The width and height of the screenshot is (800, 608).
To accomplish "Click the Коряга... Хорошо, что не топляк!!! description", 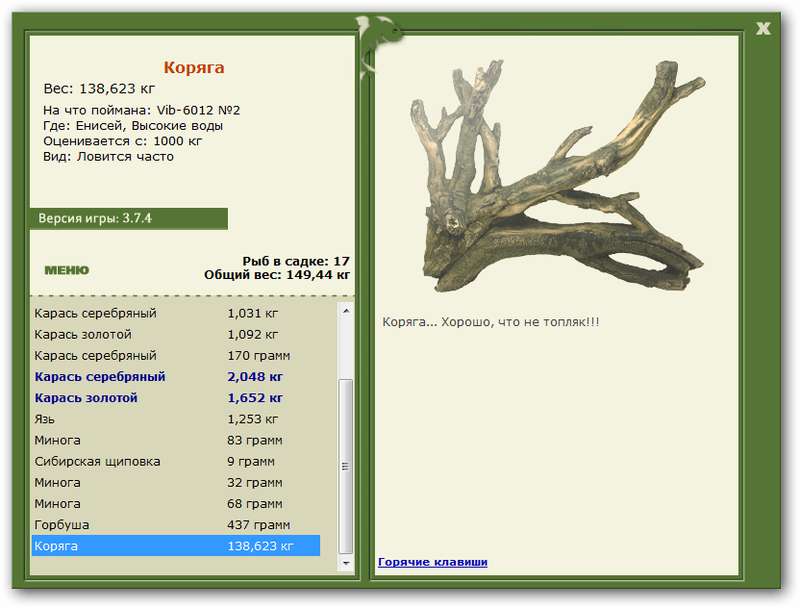I will point(491,322).
